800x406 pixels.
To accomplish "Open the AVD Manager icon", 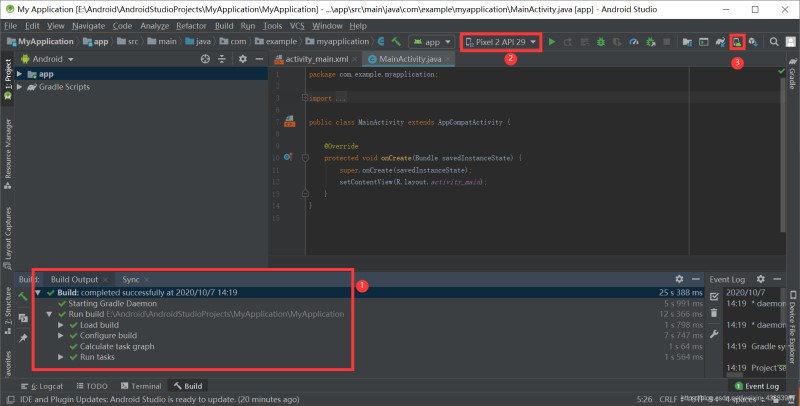I will click(737, 42).
